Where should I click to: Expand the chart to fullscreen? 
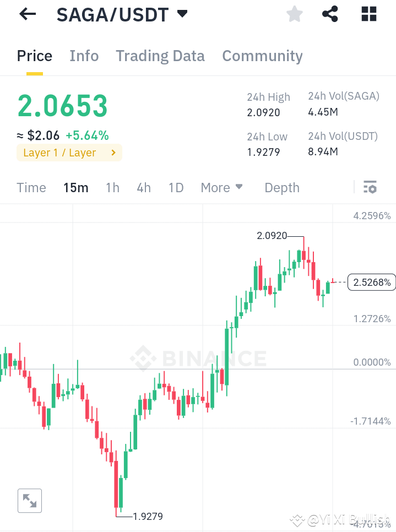click(29, 500)
